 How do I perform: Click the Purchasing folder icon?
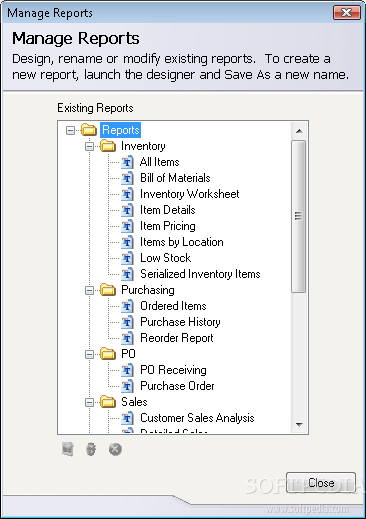coord(108,290)
